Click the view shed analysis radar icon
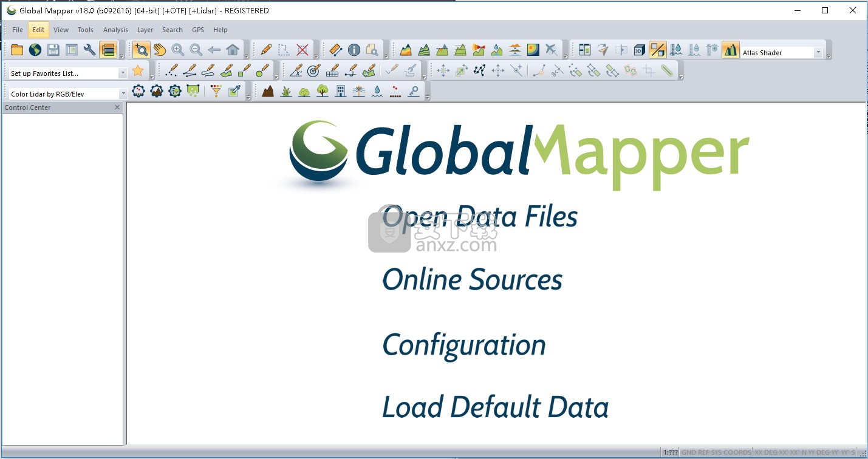 [479, 50]
